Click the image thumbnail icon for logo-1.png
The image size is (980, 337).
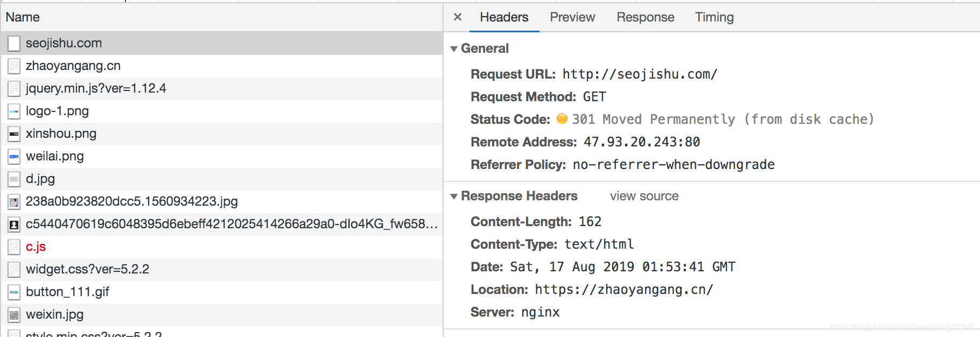click(x=14, y=111)
